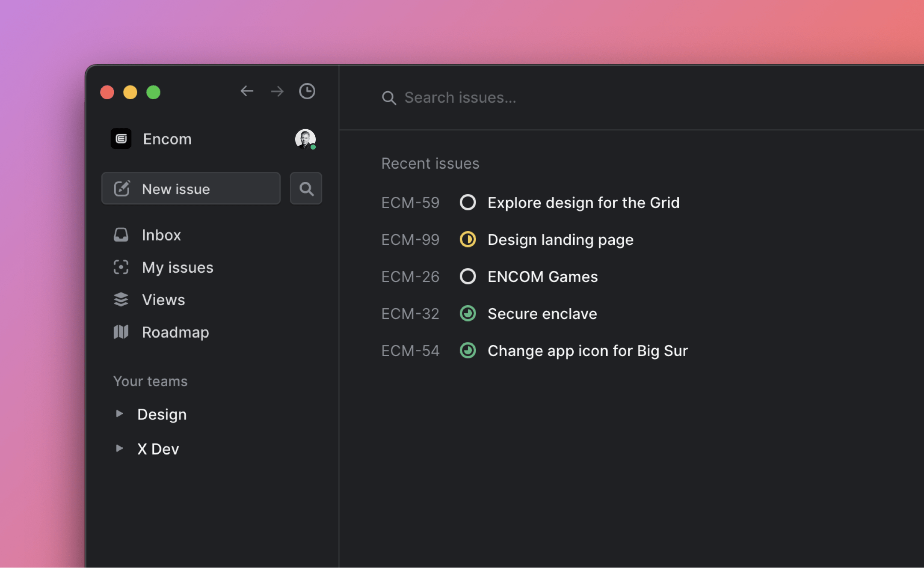Expand the Design team tree
Viewport: 924px width, 568px height.
point(119,413)
